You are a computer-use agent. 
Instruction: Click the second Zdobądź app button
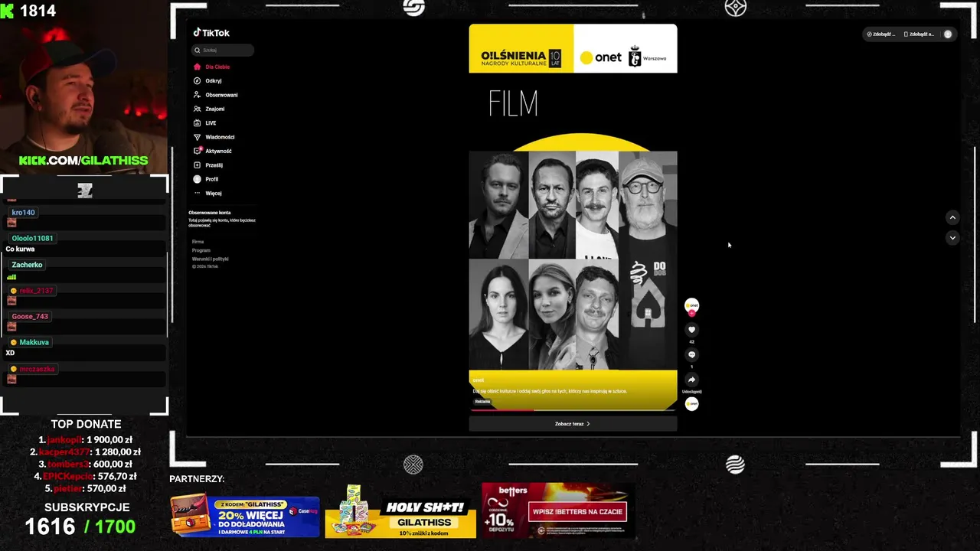[919, 34]
